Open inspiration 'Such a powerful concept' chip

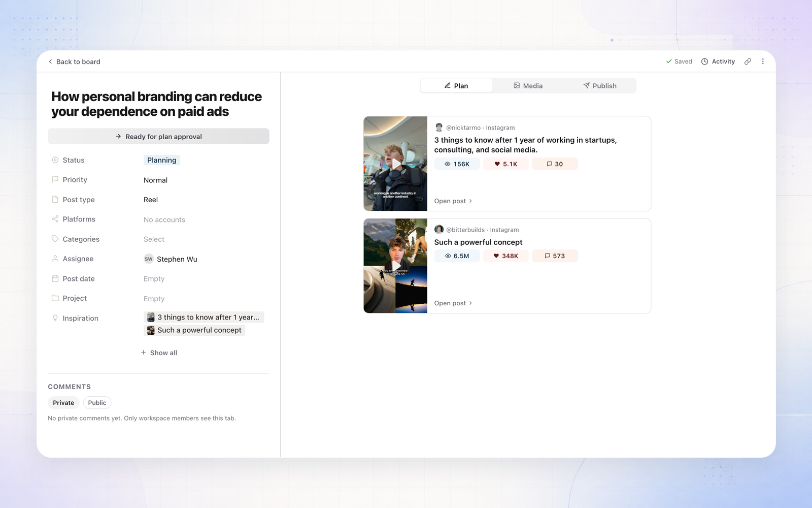(194, 330)
